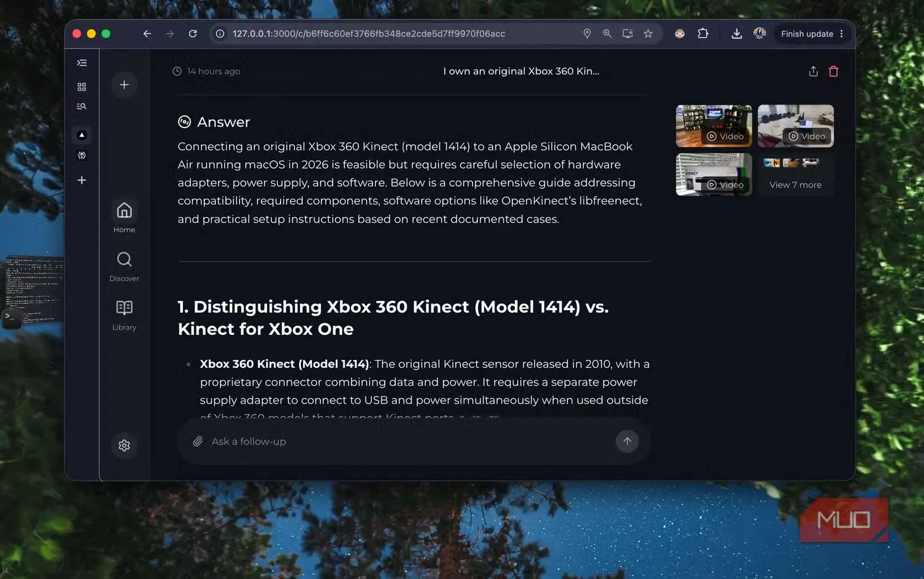
Task: Bookmark this page with star icon
Action: (649, 33)
